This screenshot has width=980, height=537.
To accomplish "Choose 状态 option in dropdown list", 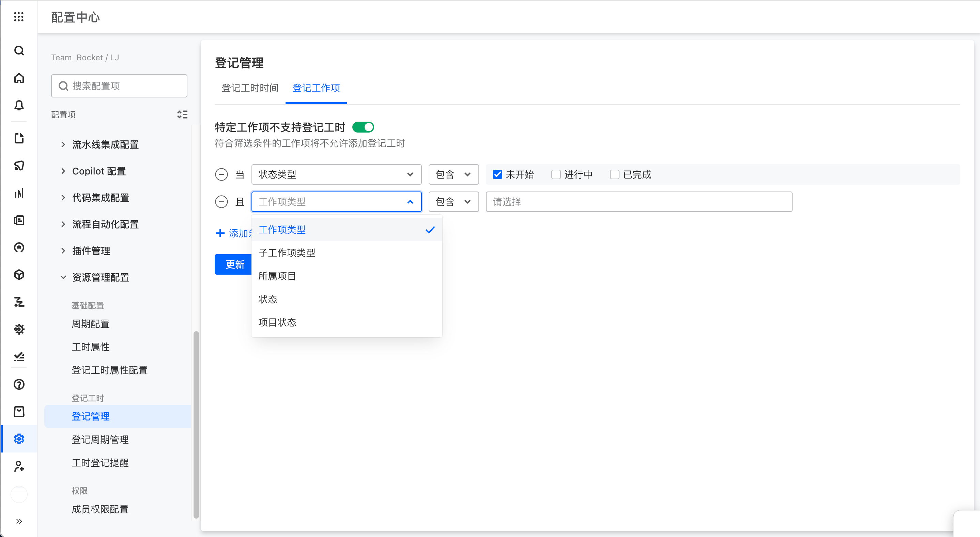I will [x=347, y=299].
